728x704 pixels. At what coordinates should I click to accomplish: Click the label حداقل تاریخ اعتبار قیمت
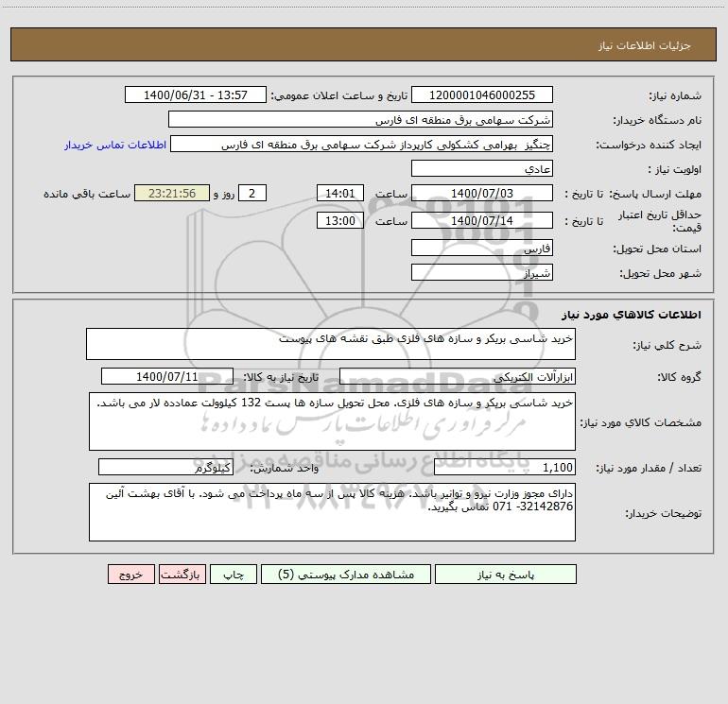660,221
